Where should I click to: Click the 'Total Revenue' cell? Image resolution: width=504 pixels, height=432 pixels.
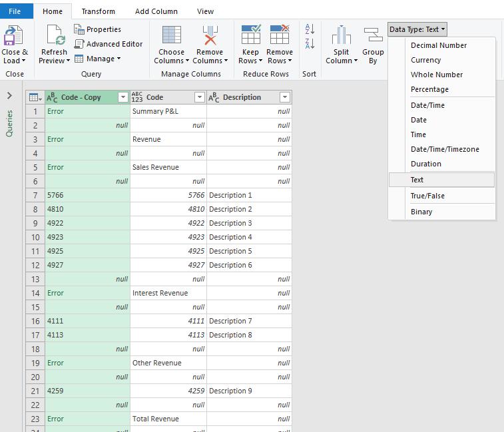(168, 419)
